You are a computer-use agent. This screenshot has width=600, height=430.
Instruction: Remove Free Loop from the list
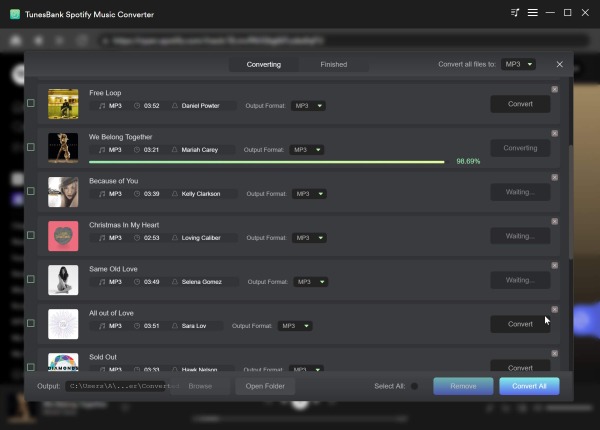[554, 89]
